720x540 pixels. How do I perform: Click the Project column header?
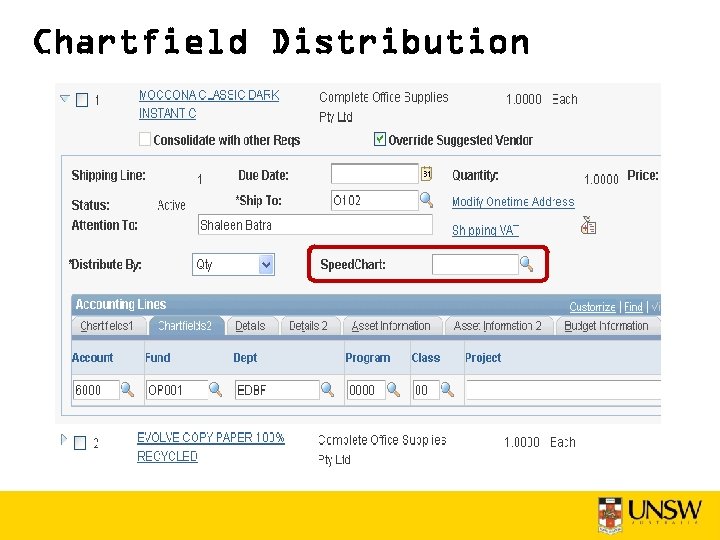pyautogui.click(x=483, y=358)
